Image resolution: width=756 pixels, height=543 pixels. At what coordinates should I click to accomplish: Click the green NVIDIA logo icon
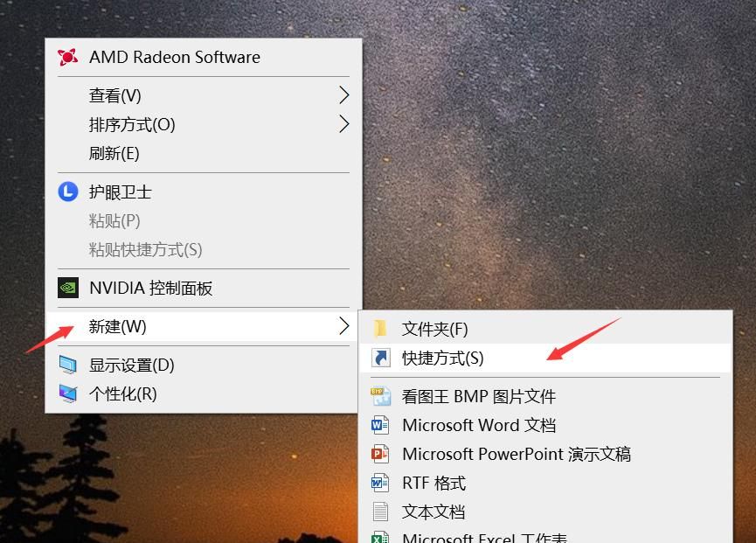(68, 288)
